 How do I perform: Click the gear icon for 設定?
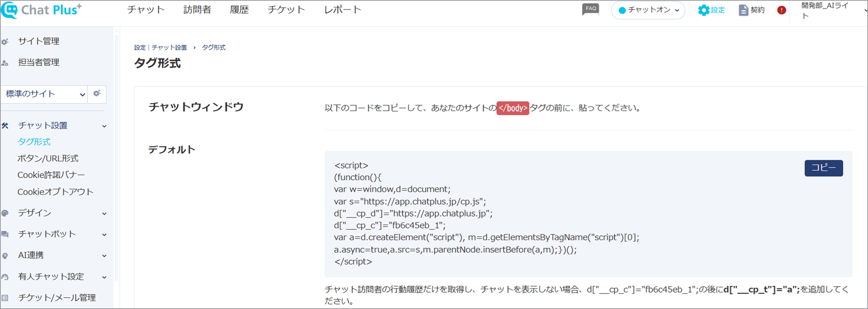(703, 10)
